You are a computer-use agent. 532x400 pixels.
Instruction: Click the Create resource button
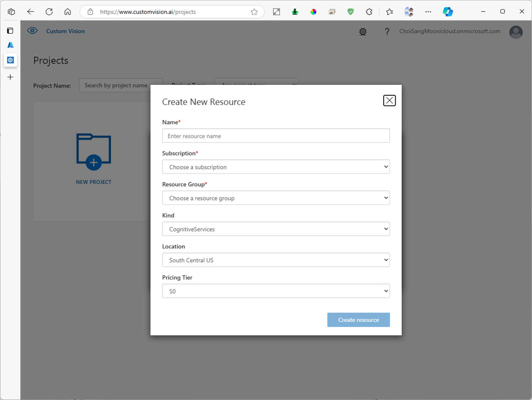(358, 320)
